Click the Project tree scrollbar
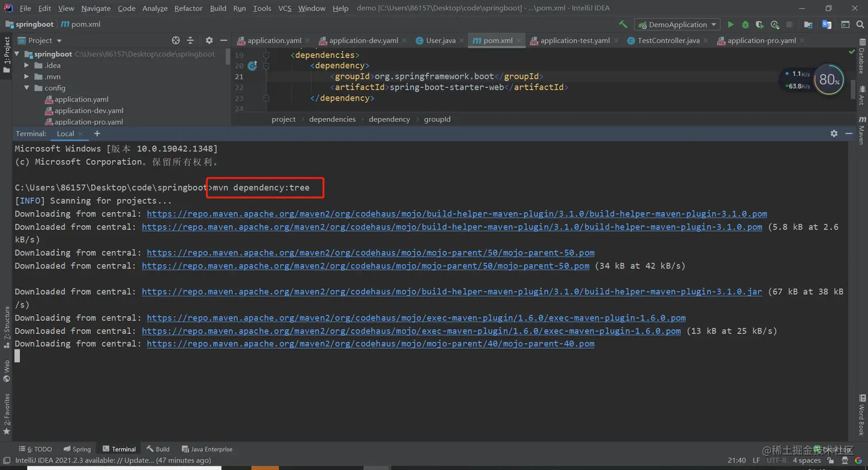The width and height of the screenshot is (868, 470). (x=228, y=56)
